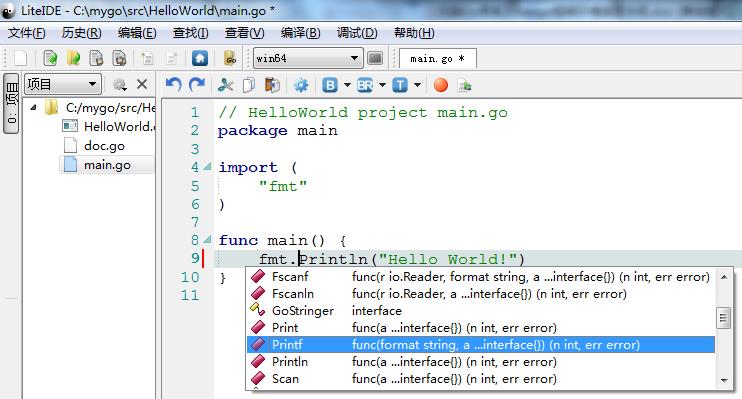742x399 pixels.
Task: Open a file with Open File icon
Action: pyautogui.click(x=50, y=58)
